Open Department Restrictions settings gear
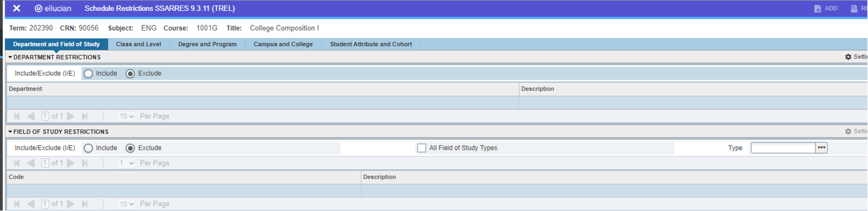The width and height of the screenshot is (868, 211). (x=848, y=57)
